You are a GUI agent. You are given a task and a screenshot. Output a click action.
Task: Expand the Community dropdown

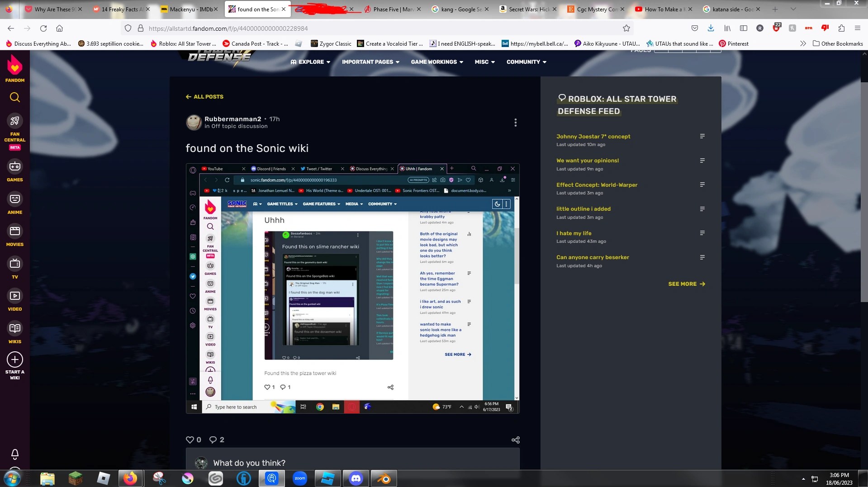coord(526,62)
